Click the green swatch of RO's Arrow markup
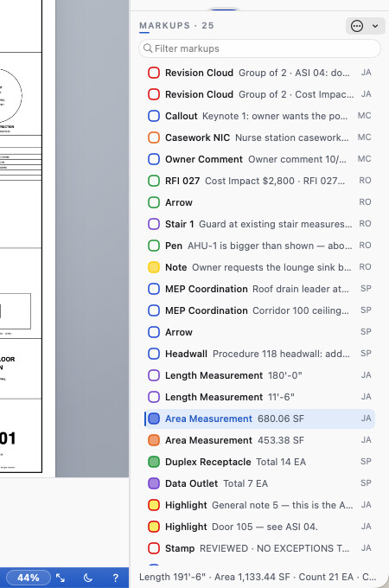Screen dimensions: 389x588 click(x=154, y=202)
